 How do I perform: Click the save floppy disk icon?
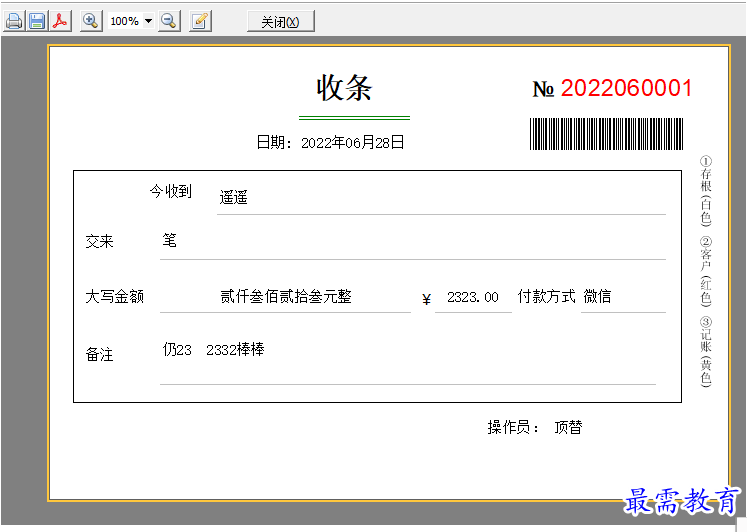[37, 21]
